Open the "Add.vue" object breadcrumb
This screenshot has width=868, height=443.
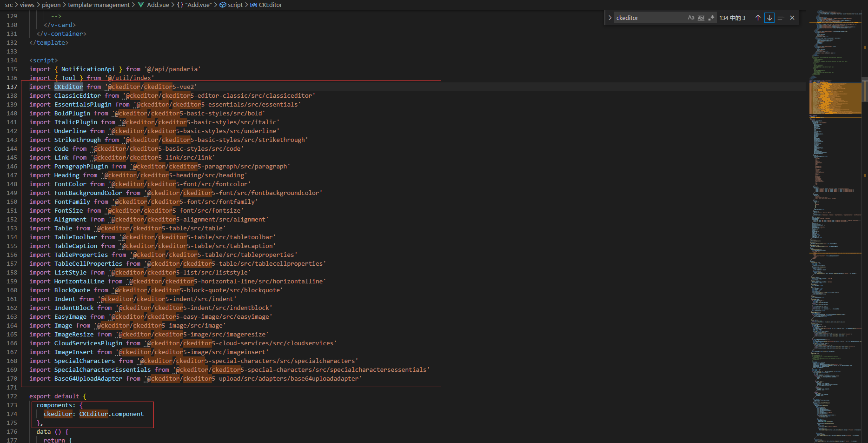[199, 5]
